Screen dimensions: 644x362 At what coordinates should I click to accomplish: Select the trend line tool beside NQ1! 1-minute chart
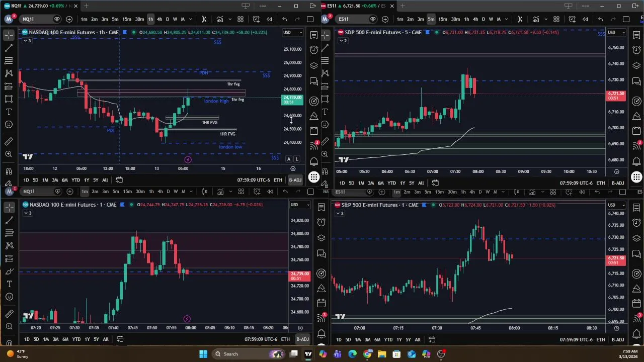coord(9,220)
